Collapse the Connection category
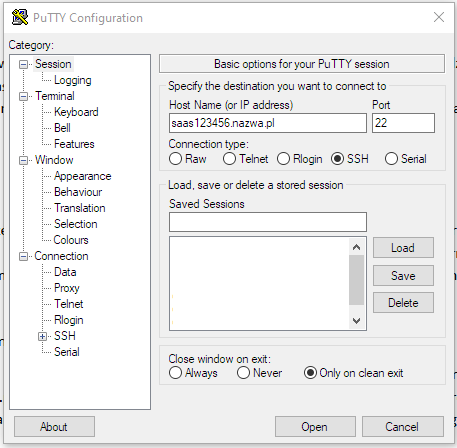Image resolution: width=457 pixels, height=448 pixels. (x=23, y=256)
